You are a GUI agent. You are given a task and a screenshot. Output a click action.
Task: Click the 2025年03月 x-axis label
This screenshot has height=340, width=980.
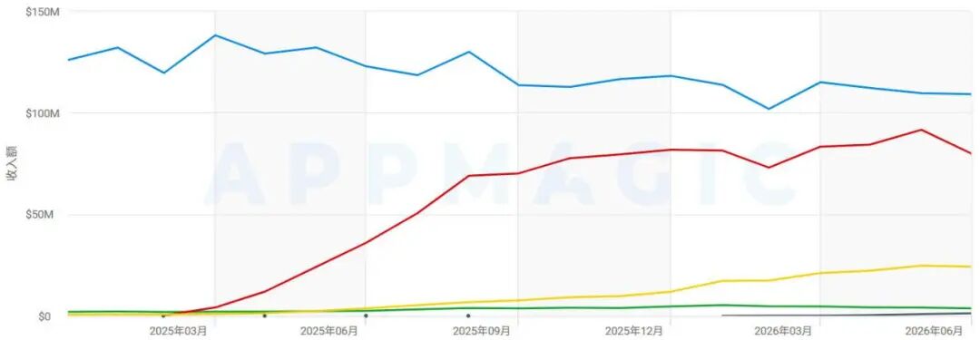click(x=178, y=329)
